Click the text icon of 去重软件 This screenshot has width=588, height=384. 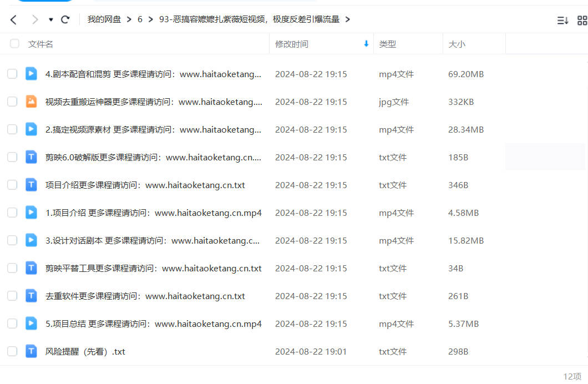[31, 296]
